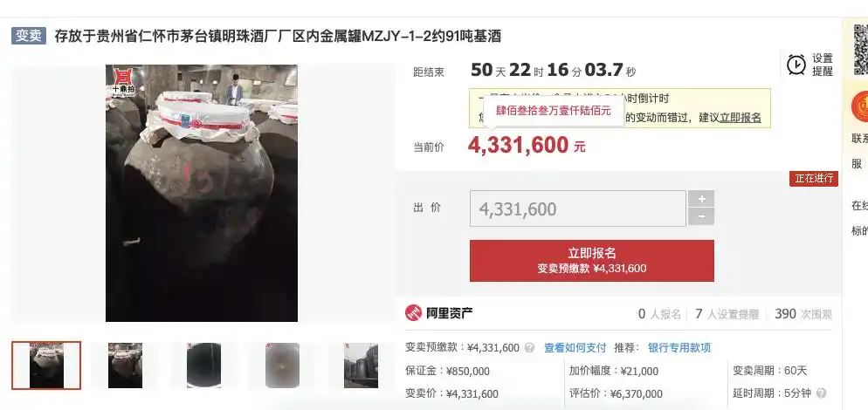This screenshot has height=410, width=868.
Task: Select the third dark tank thumbnail
Action: click(x=203, y=366)
